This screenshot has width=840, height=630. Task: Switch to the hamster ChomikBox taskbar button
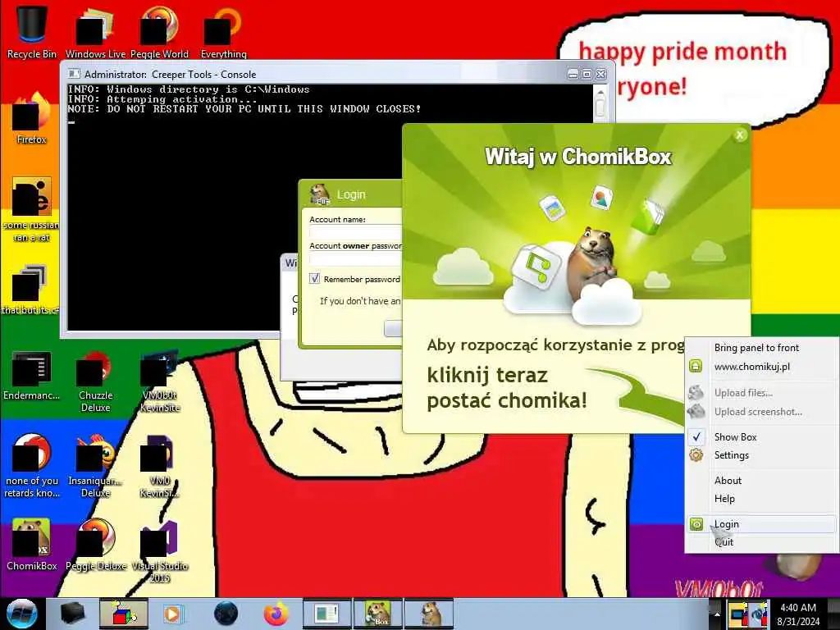tap(429, 614)
